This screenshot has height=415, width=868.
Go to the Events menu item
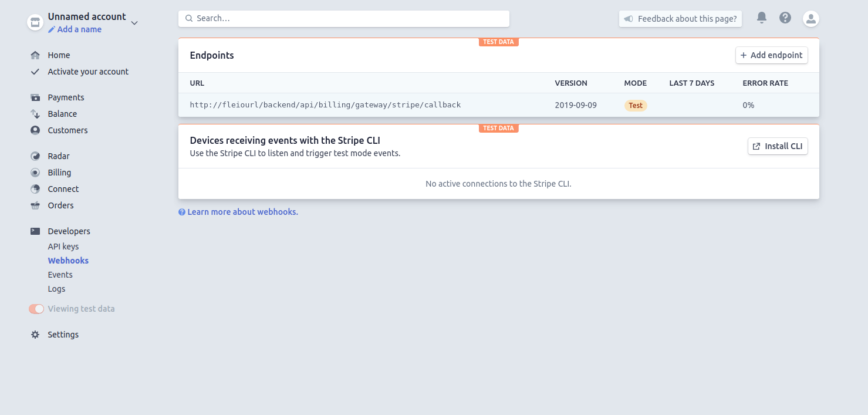click(x=60, y=275)
